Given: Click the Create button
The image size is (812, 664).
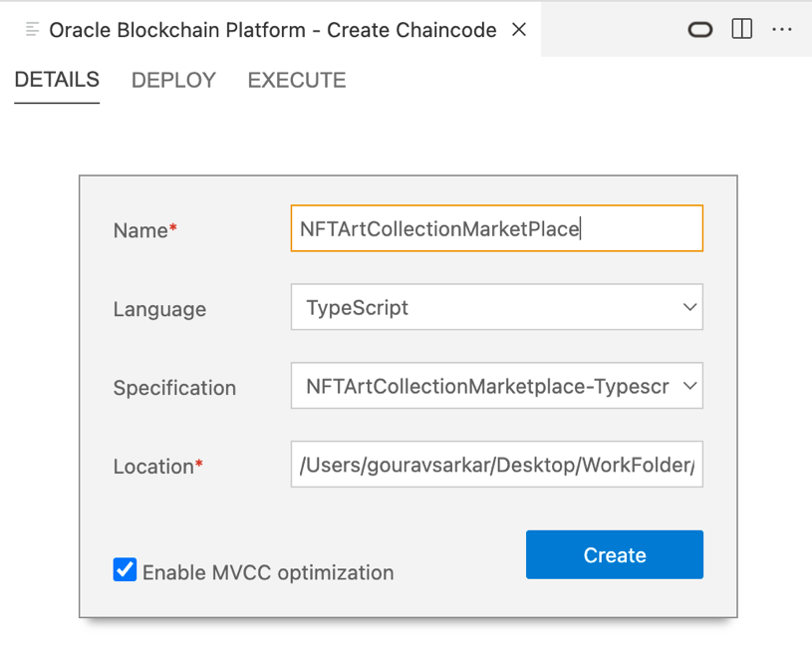Looking at the screenshot, I should coord(614,554).
